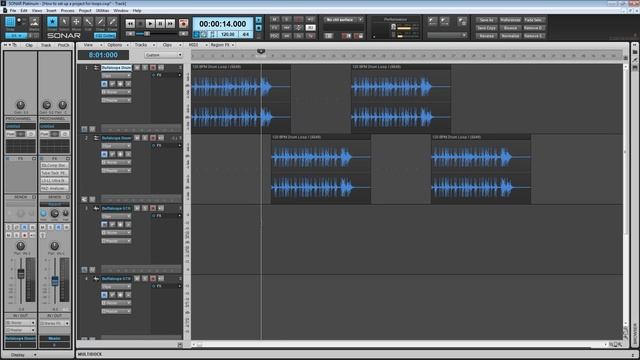Viewport: 640px width, 360px height.
Task: Select the Smart tool in the toolbar
Action: coord(52,22)
